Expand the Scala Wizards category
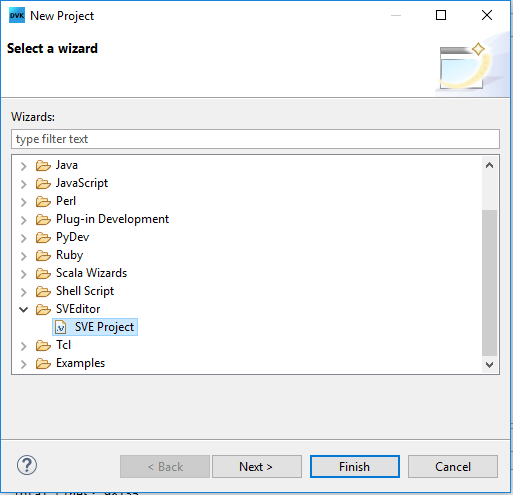This screenshot has height=495, width=513. (x=23, y=274)
